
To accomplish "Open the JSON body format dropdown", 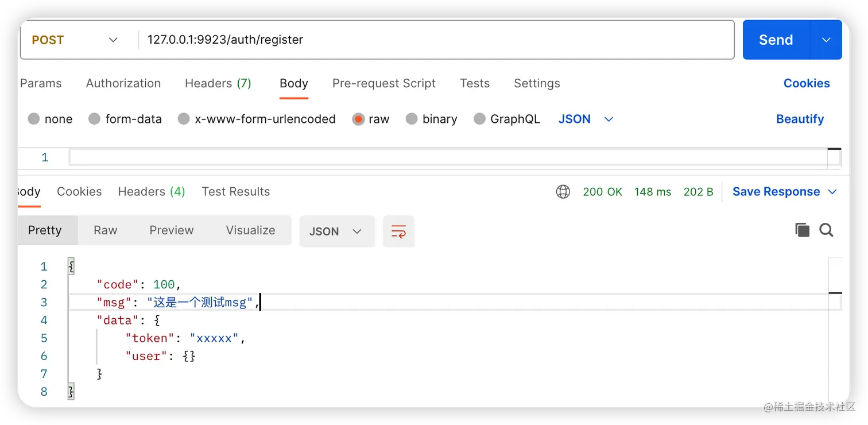I will coord(586,119).
